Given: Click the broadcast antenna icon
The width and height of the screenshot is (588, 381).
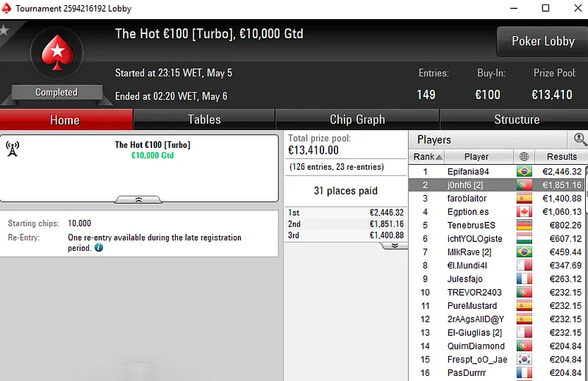Looking at the screenshot, I should 12,149.
